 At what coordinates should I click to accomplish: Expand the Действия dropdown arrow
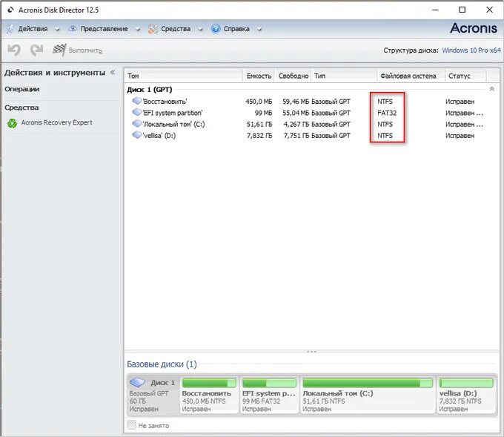[x=57, y=29]
